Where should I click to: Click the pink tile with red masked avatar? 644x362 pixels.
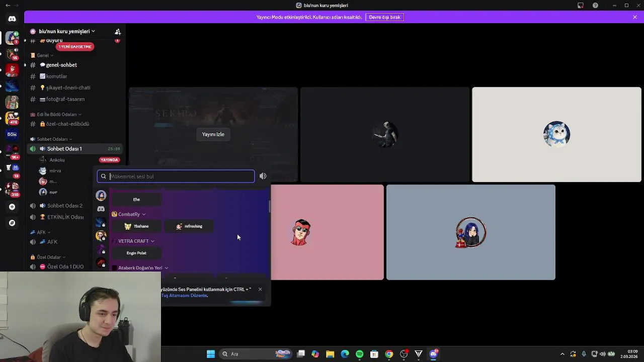click(x=328, y=232)
